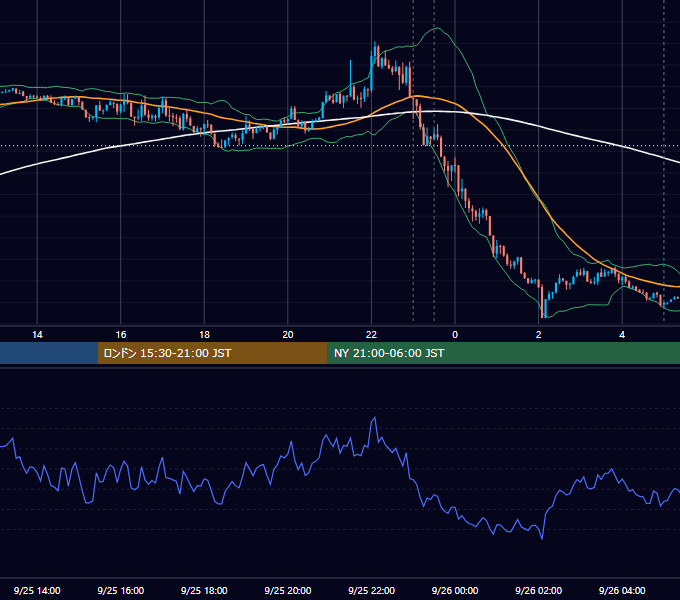Click the 9/26 00:00 time label
The height and width of the screenshot is (600, 680).
coord(455,590)
